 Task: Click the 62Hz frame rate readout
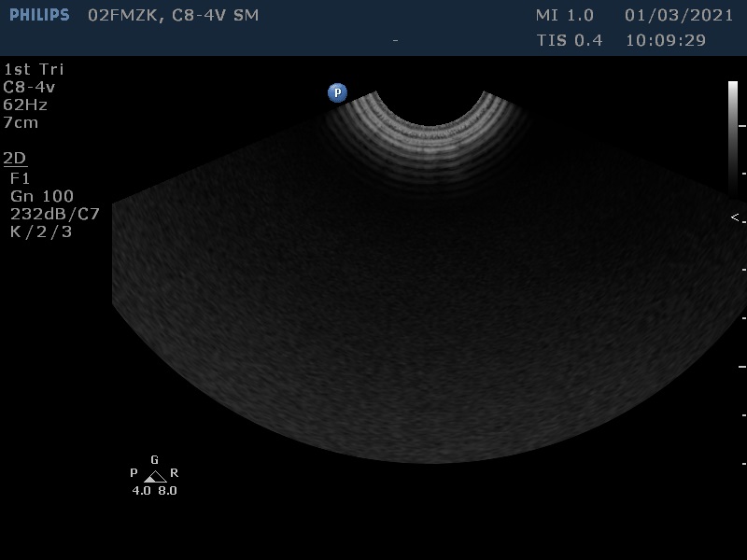pyautogui.click(x=25, y=105)
